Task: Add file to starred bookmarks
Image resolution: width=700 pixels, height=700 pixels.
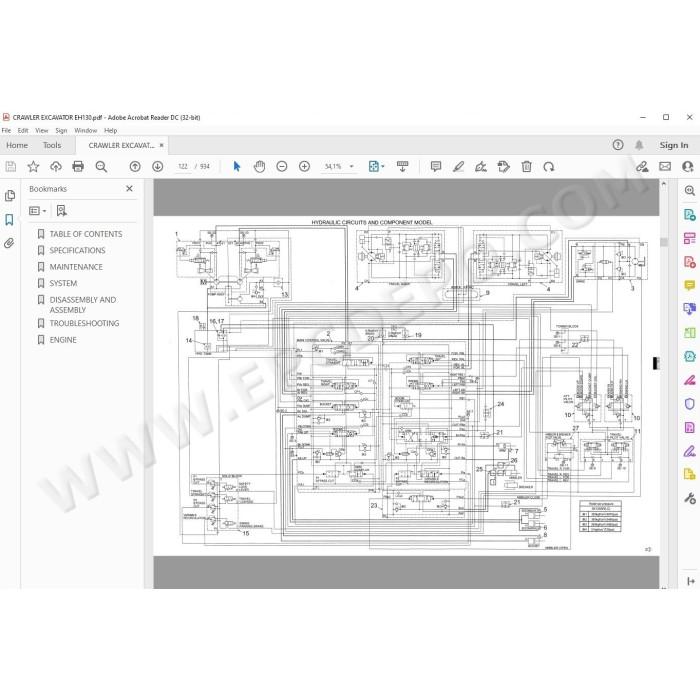Action: coord(33,167)
